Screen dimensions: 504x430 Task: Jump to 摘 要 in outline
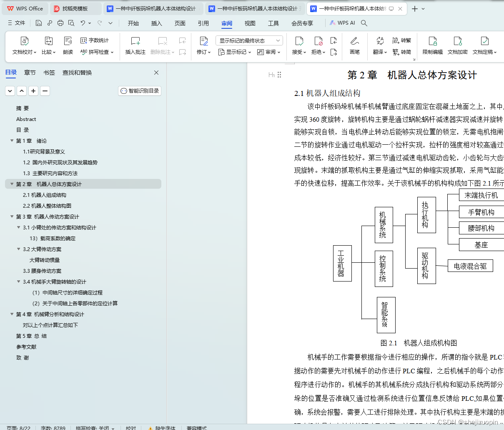23,108
